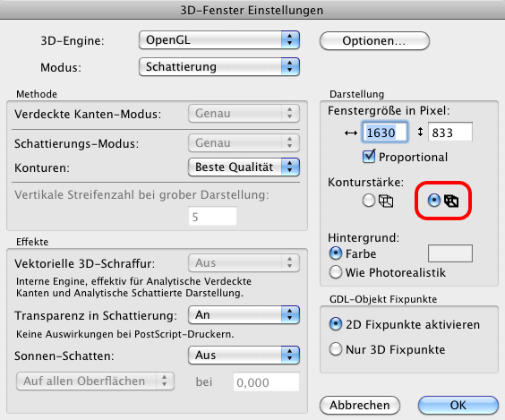Choose Nur 3D Fixpunkte radio button

336,349
